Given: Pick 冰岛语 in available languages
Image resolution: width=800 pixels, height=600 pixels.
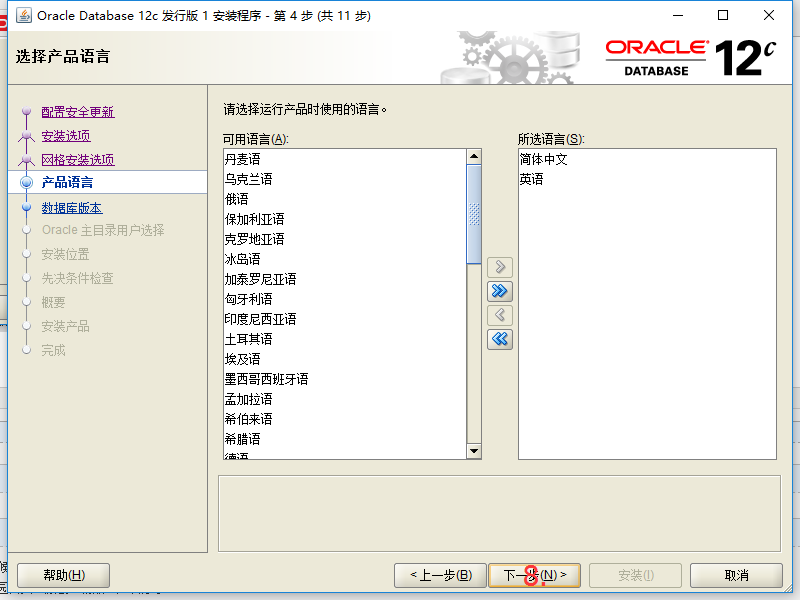Looking at the screenshot, I should click(345, 259).
